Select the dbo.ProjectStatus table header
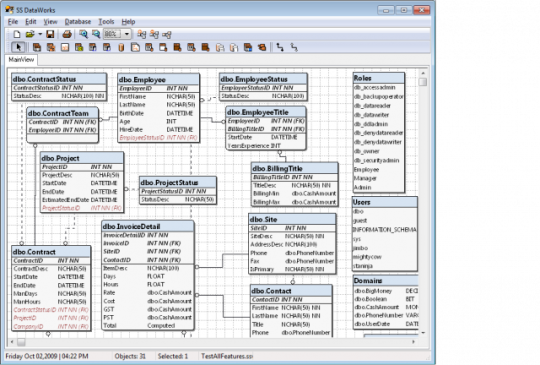The width and height of the screenshot is (540, 365). 178,182
